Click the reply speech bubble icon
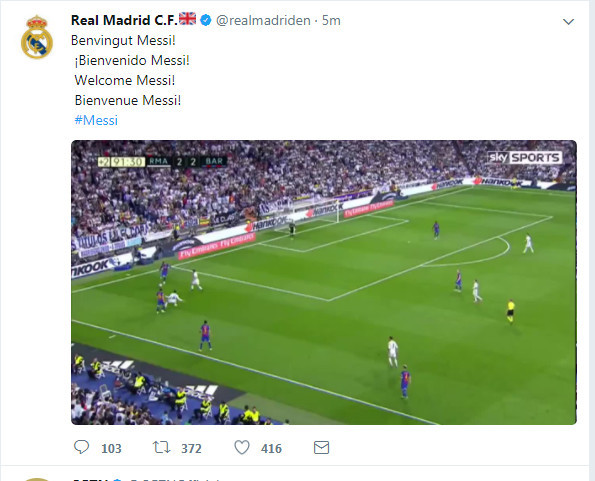Image resolution: width=595 pixels, height=481 pixels. click(81, 447)
